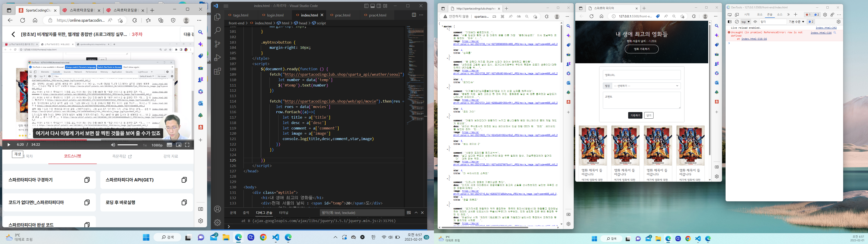This screenshot has height=244, width=868.
Task: Open Run and Debug in VS Code
Action: click(x=218, y=58)
